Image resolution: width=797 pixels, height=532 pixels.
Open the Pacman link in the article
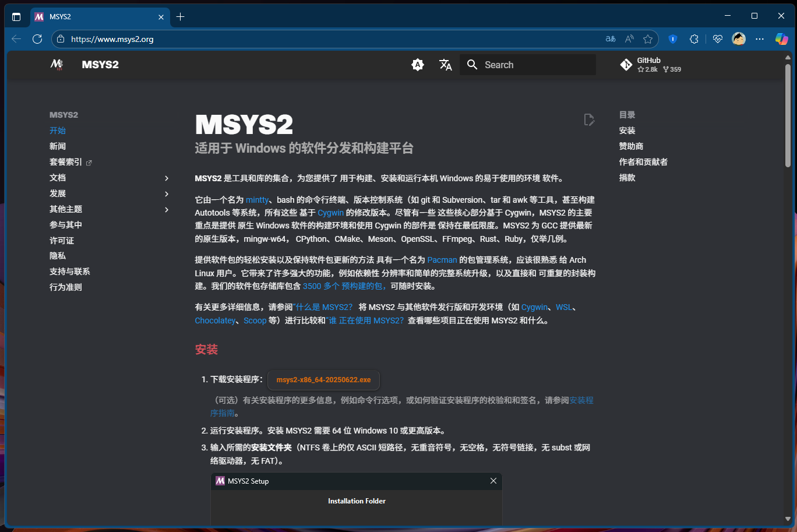click(x=442, y=260)
